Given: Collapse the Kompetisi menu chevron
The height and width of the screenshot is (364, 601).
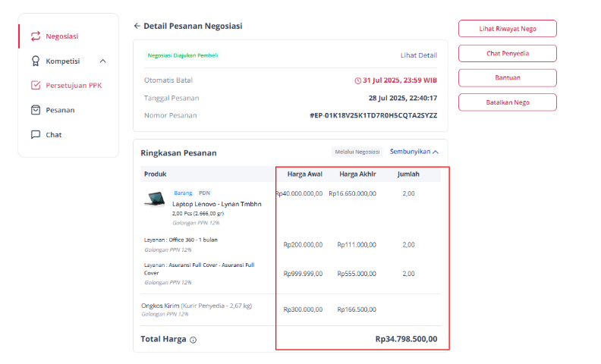Looking at the screenshot, I should (102, 61).
